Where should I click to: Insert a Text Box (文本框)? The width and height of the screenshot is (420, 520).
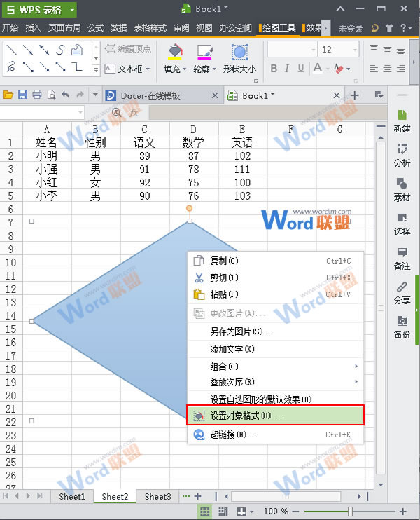coord(123,69)
